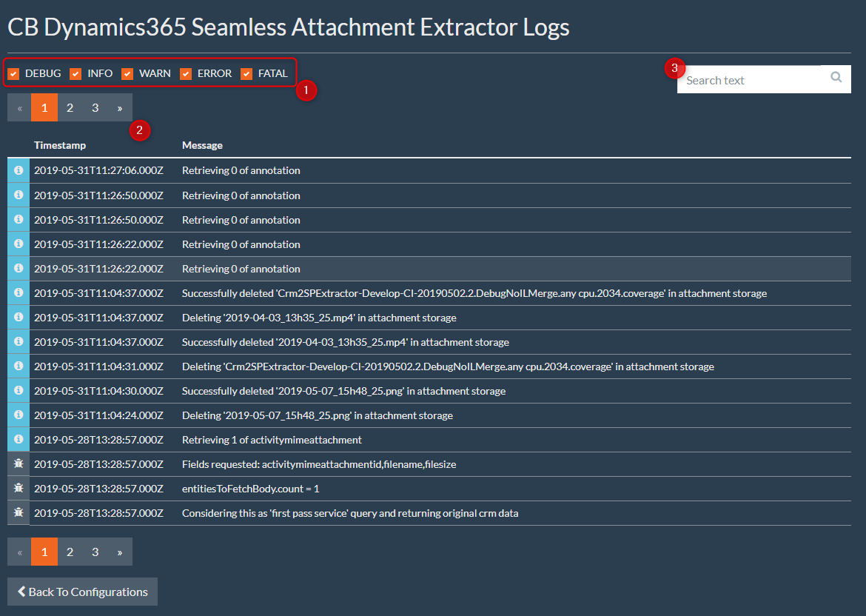This screenshot has width=866, height=616.
Task: Click the Timestamp column header
Action: coord(60,145)
